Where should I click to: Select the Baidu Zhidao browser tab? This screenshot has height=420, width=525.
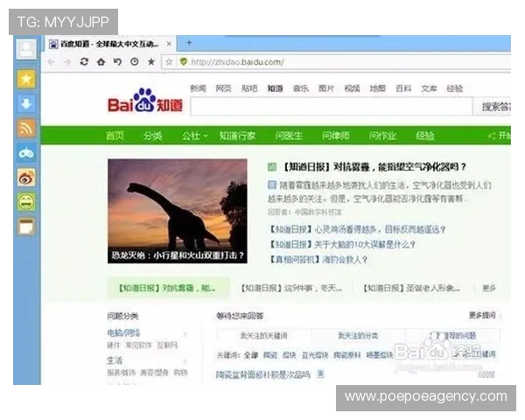(109, 44)
